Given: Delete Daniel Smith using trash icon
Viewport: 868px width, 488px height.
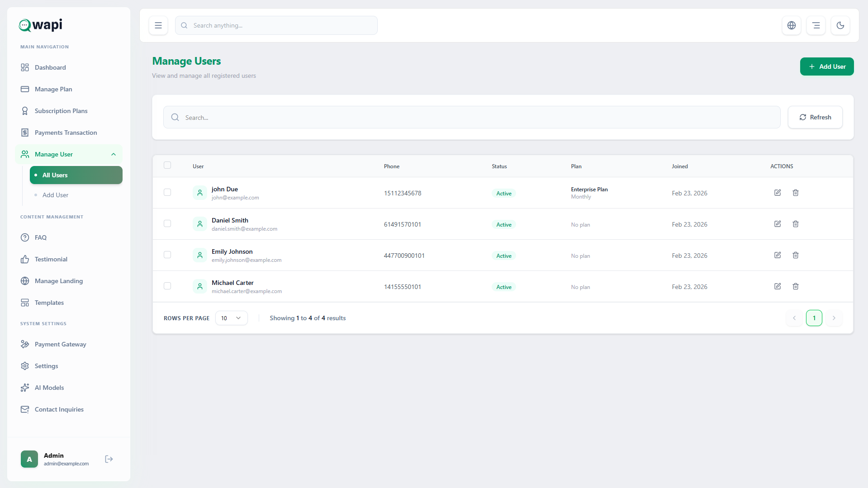Looking at the screenshot, I should click(796, 224).
